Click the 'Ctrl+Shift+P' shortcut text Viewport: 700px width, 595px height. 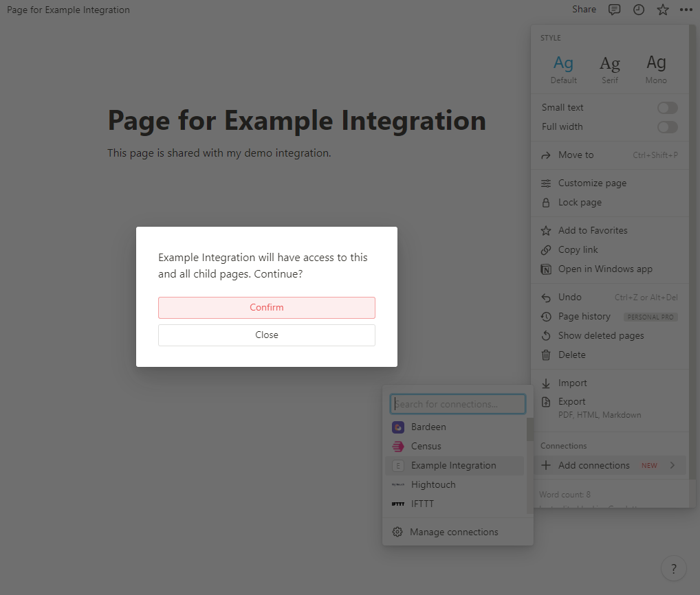click(x=655, y=155)
